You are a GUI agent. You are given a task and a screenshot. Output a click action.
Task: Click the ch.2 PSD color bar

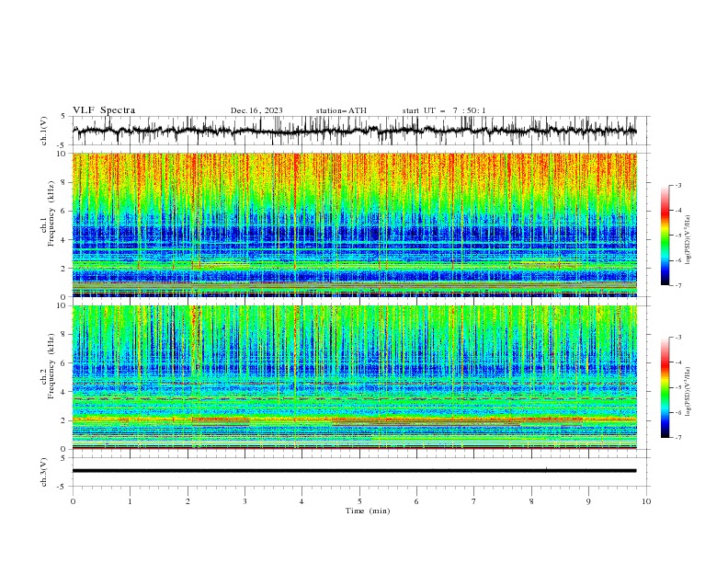pyautogui.click(x=665, y=387)
